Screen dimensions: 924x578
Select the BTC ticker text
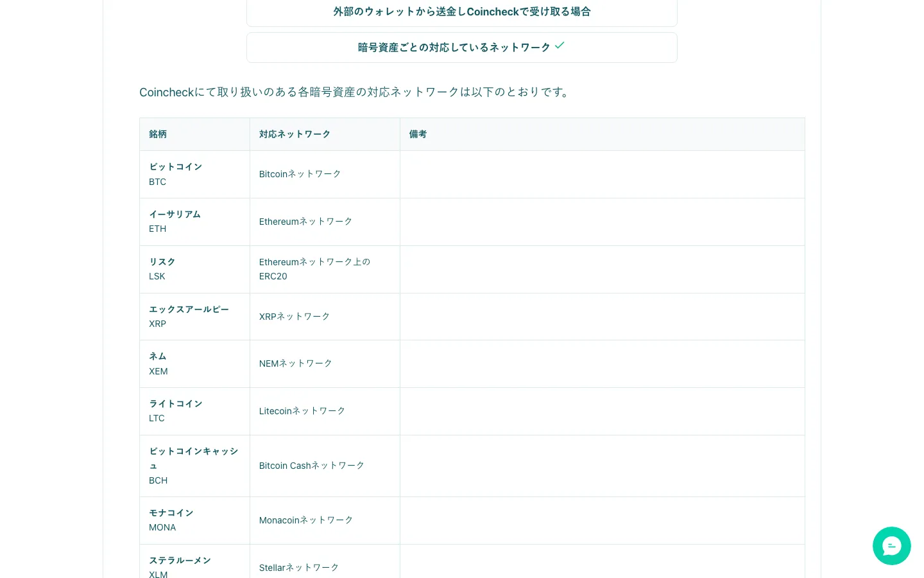coord(158,182)
